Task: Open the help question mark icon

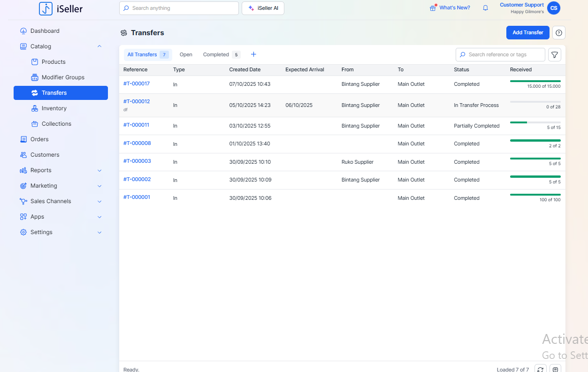Action: [x=558, y=33]
